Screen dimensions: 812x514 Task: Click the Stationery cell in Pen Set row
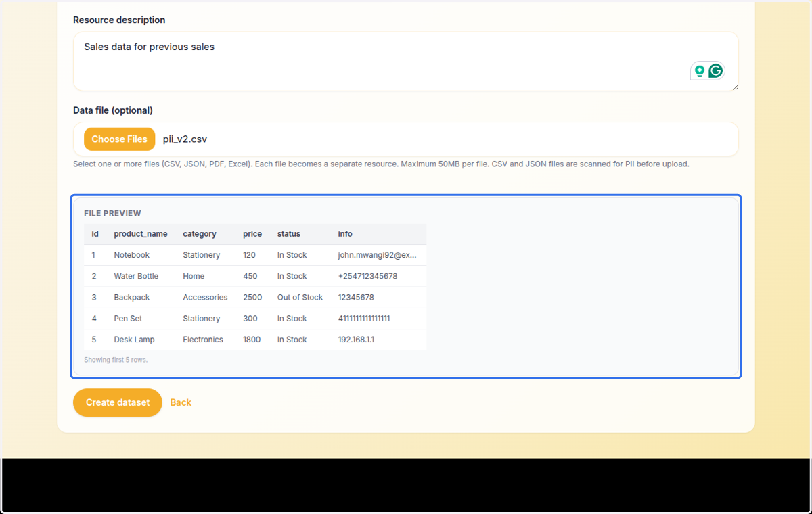[202, 318]
